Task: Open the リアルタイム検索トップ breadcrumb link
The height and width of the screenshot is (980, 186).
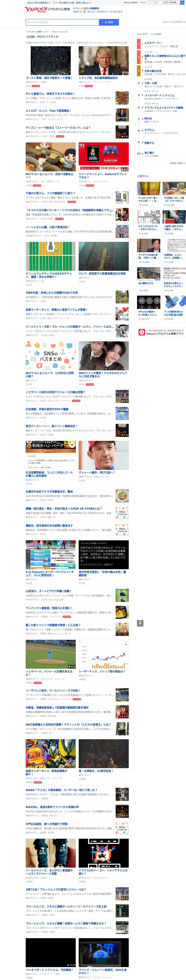Action: click(x=37, y=32)
